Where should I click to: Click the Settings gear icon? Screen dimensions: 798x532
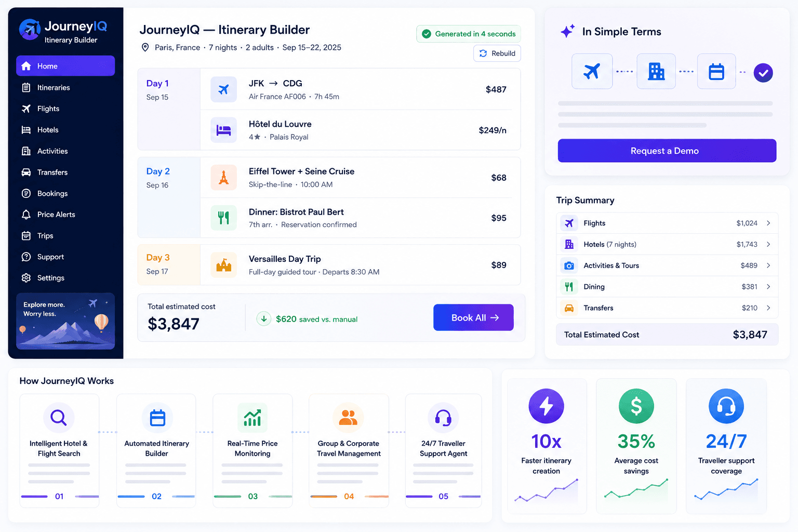26,278
